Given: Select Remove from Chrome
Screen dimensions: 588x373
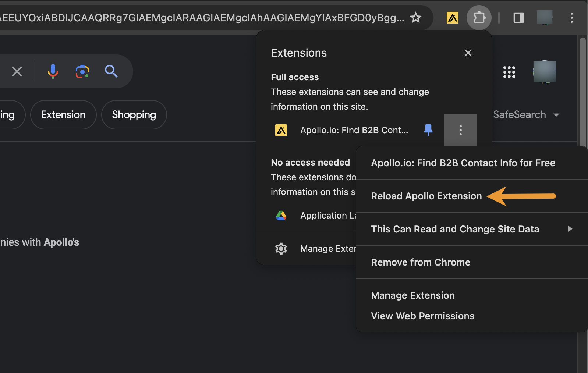Looking at the screenshot, I should pos(472,262).
